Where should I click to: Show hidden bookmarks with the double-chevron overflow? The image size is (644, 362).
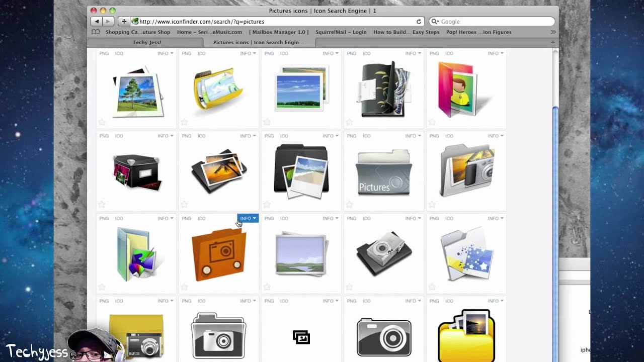click(x=553, y=32)
